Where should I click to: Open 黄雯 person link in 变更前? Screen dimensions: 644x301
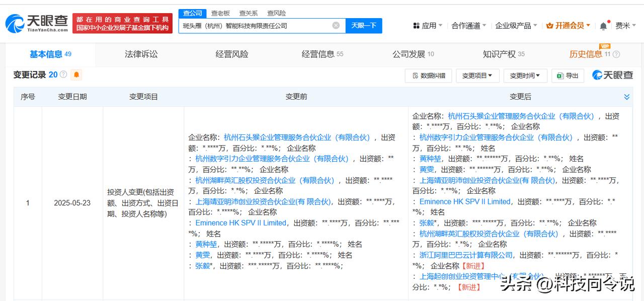203,255
